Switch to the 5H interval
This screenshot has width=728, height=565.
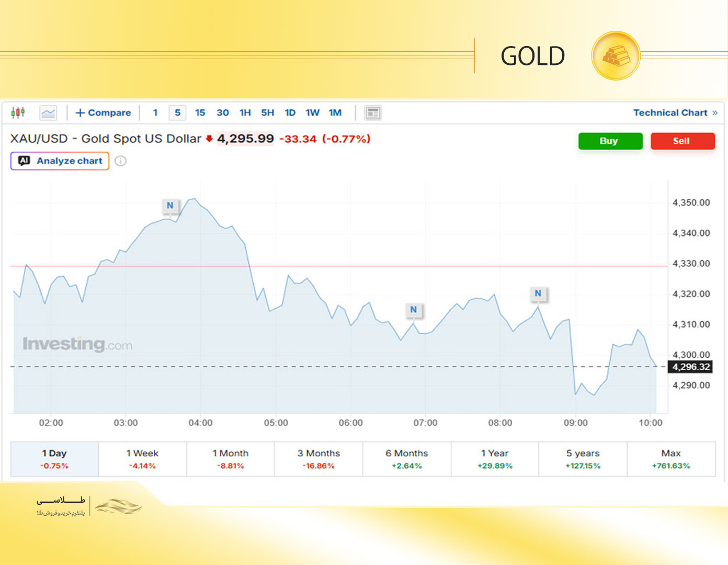click(x=268, y=112)
